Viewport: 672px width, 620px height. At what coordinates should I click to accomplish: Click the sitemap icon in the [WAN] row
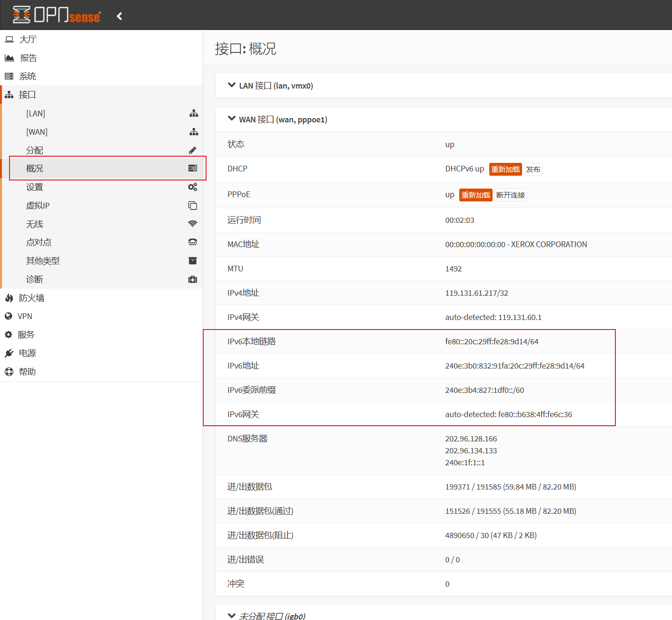pyautogui.click(x=194, y=132)
